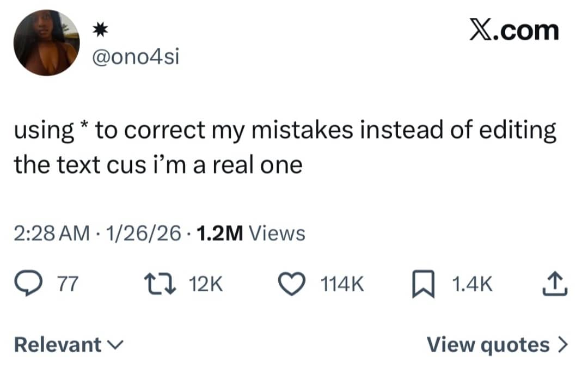Click the 2:28 AM timestamp
This screenshot has height=392, width=588.
tap(52, 234)
